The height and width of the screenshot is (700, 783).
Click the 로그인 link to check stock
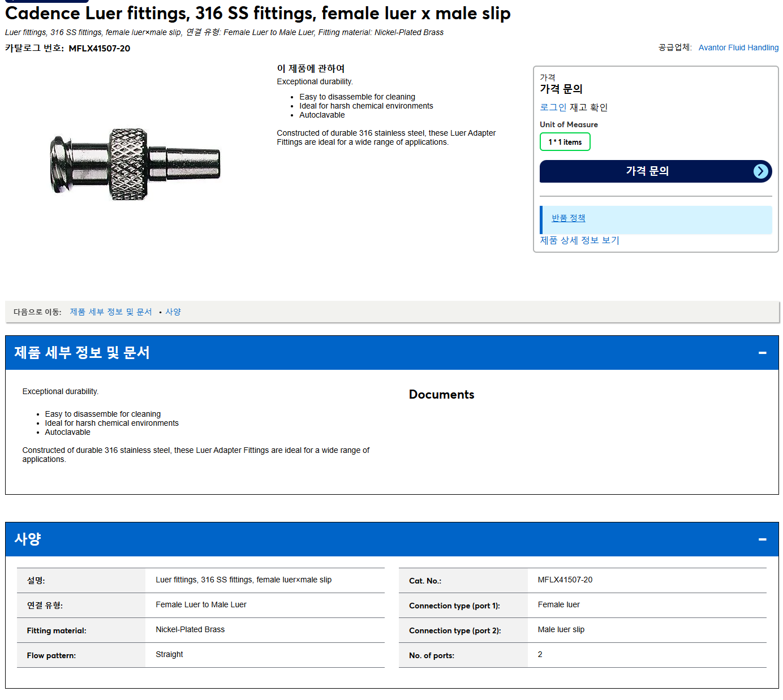click(x=553, y=107)
